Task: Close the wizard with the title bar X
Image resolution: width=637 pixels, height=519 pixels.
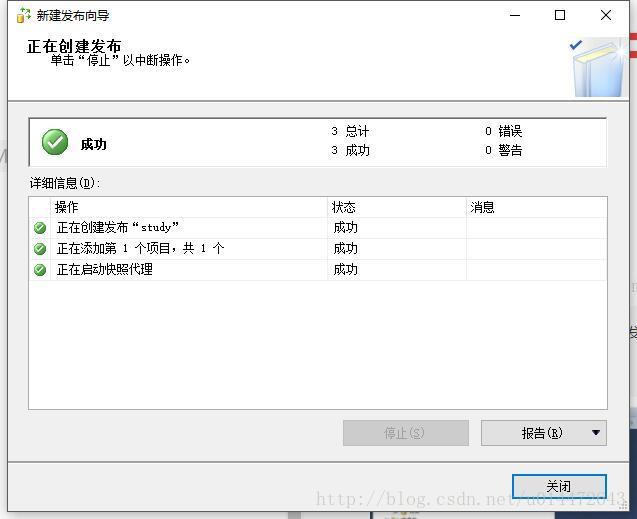Action: [x=606, y=15]
